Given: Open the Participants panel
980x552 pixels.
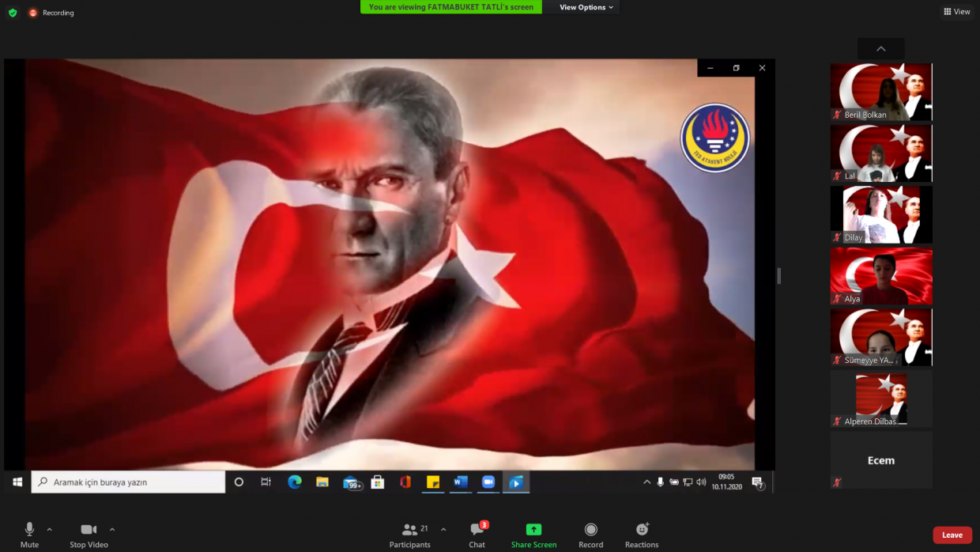Looking at the screenshot, I should pyautogui.click(x=410, y=535).
